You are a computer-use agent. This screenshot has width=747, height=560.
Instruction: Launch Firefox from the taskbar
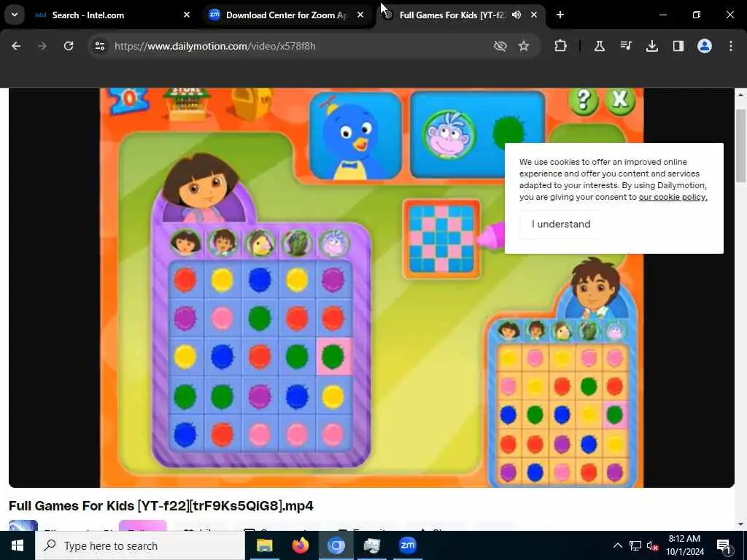coord(300,545)
